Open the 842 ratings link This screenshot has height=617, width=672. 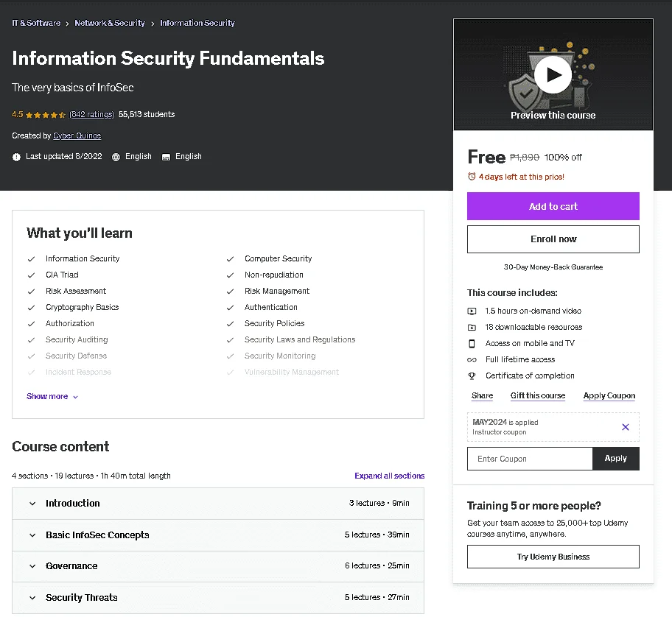[91, 115]
